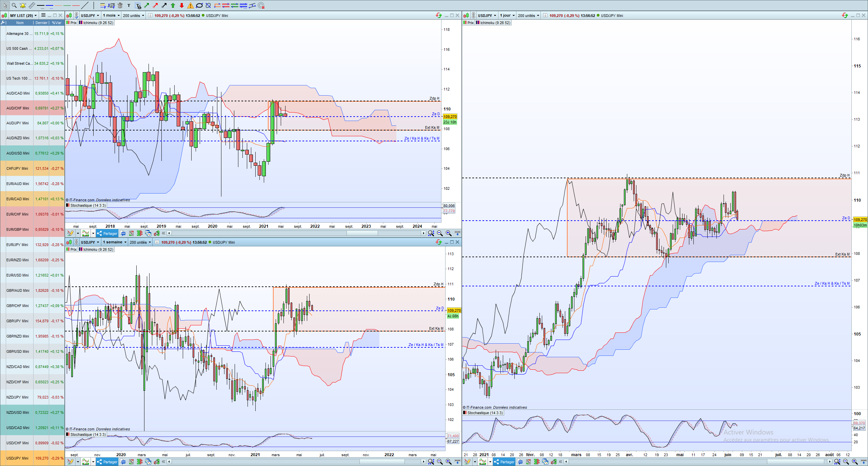Open the info icon on daily chart header
This screenshot has height=466, width=868.
545,15
